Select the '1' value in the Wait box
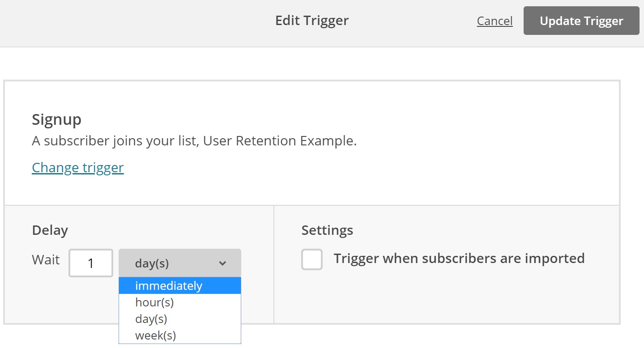The width and height of the screenshot is (644, 348). 90,263
